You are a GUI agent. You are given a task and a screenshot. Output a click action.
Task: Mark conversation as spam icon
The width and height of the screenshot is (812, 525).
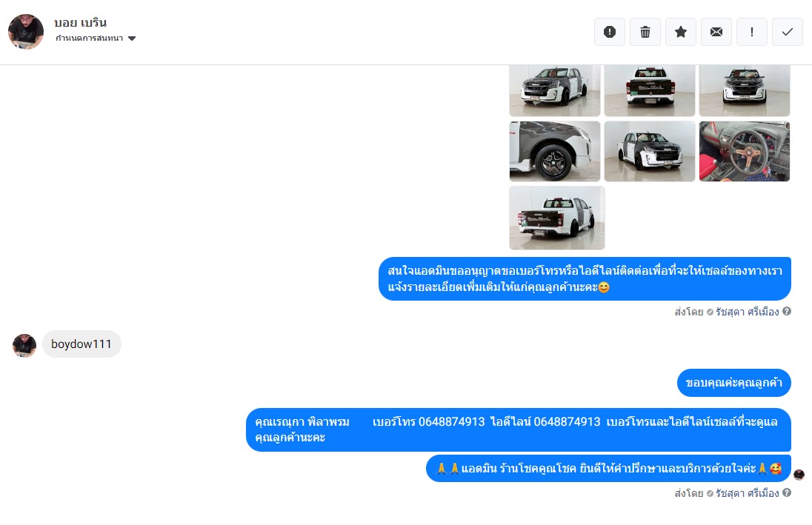(610, 32)
